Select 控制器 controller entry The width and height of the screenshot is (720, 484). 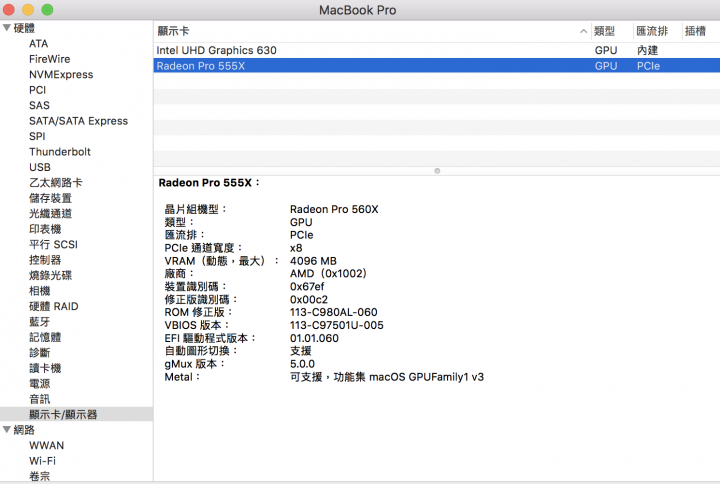coord(45,260)
